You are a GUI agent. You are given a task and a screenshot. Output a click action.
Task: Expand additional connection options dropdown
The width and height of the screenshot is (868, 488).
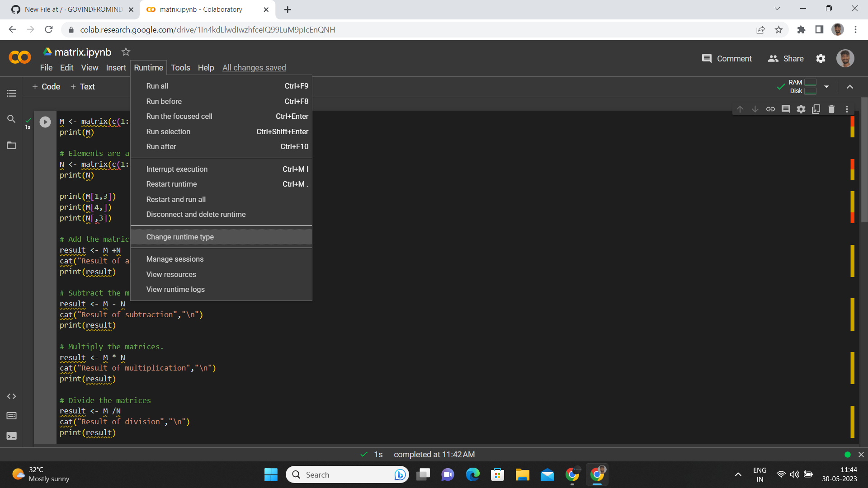click(827, 86)
